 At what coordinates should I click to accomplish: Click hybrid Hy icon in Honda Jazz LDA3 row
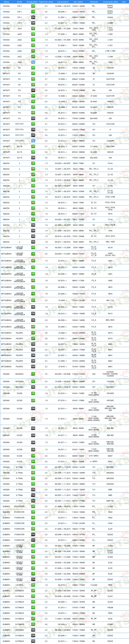(33, 62)
